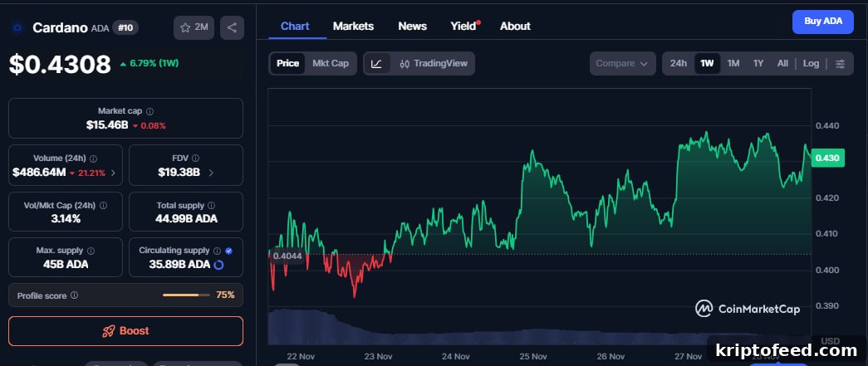Click the Profile score 75% bar
Viewport: 868px width, 366px height.
(x=186, y=295)
